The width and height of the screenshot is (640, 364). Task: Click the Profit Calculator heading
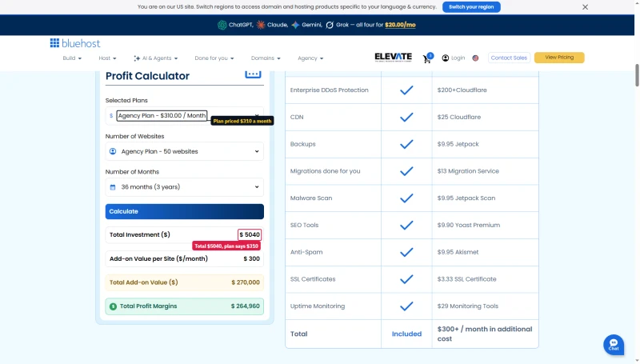(147, 76)
